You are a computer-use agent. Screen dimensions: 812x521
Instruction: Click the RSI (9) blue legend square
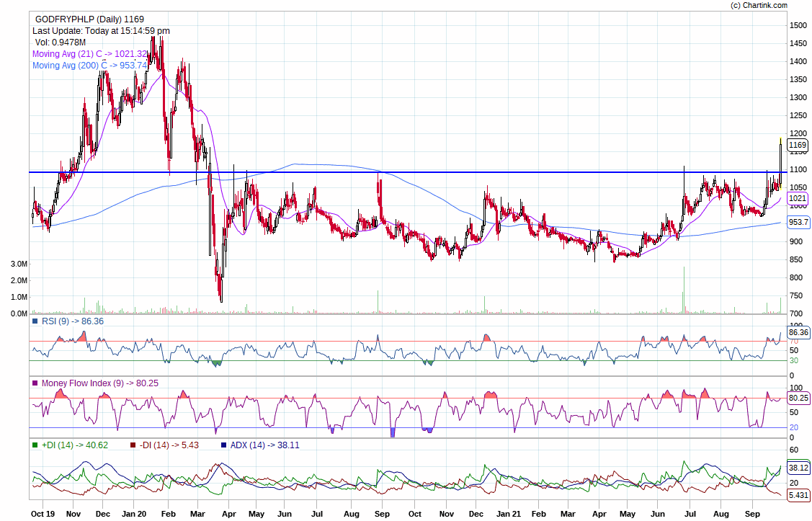coord(35,321)
